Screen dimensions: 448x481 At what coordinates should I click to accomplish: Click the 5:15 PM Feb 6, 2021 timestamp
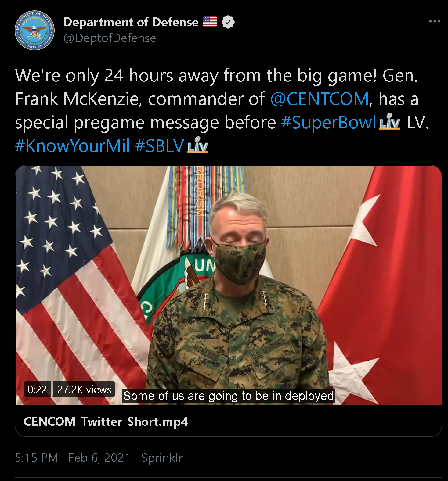pos(73,458)
